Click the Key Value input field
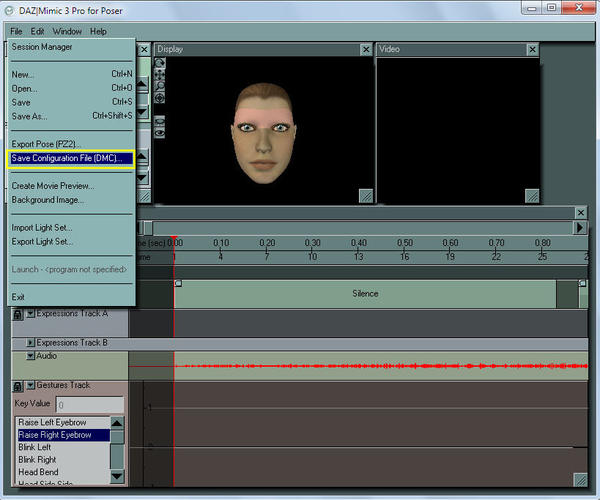 (x=90, y=405)
